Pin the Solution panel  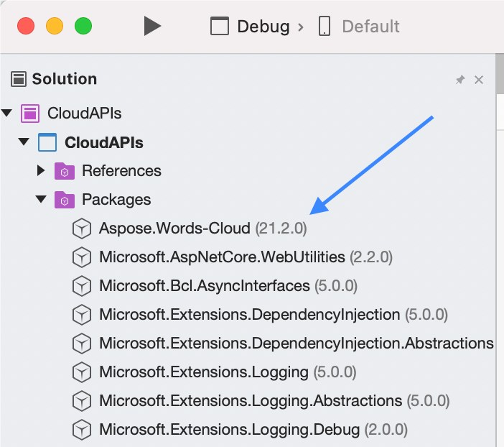tap(460, 80)
